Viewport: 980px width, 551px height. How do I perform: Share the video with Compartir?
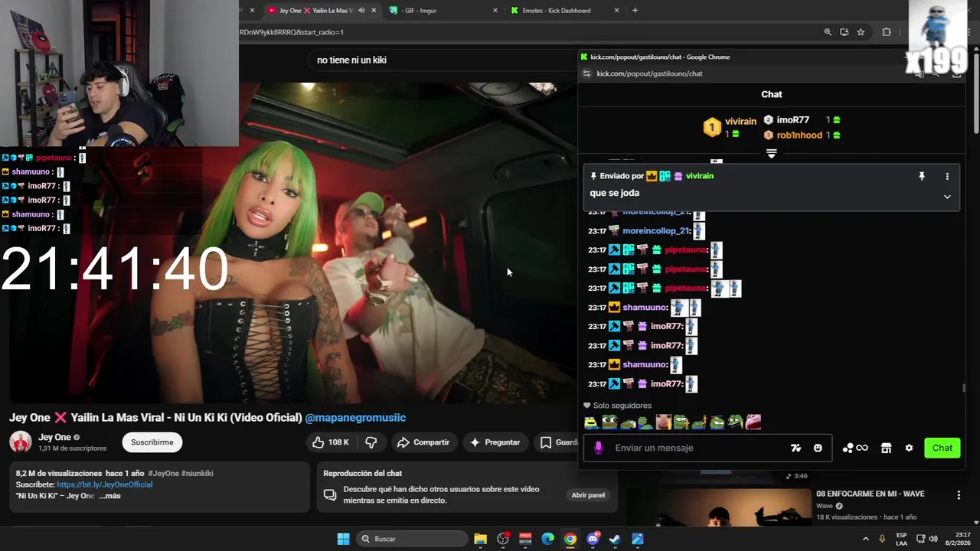[423, 442]
